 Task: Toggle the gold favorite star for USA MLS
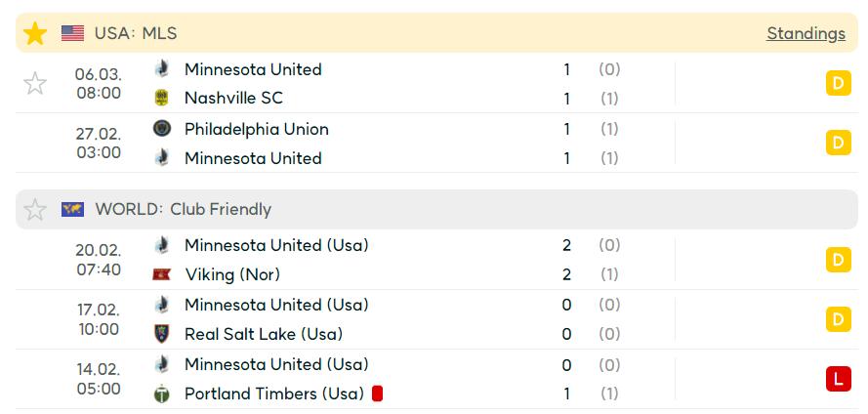point(35,34)
